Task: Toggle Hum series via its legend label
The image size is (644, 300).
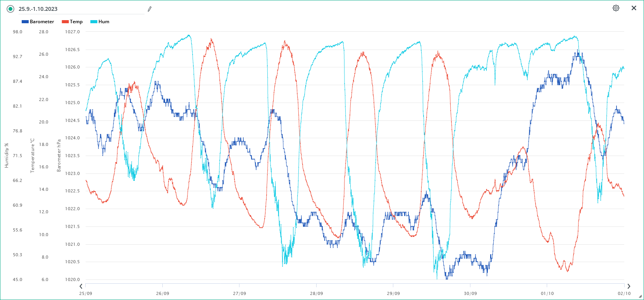Action: (x=104, y=22)
